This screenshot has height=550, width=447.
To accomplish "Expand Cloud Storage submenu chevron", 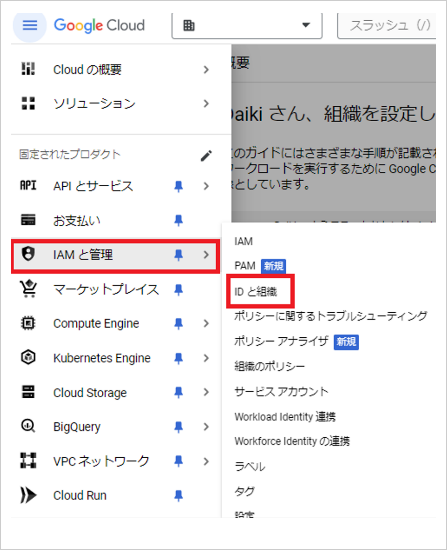I will click(206, 393).
